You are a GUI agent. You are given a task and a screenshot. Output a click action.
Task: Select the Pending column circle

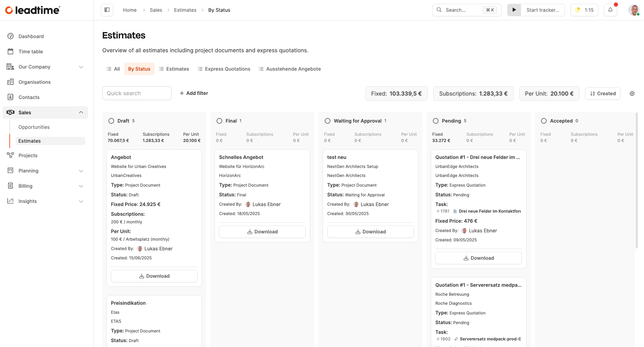coord(436,121)
